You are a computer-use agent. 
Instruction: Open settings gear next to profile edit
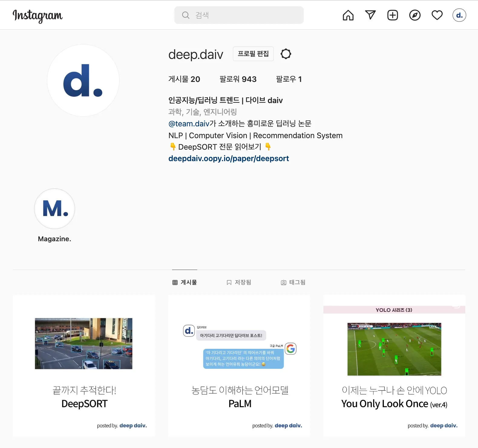coord(286,54)
